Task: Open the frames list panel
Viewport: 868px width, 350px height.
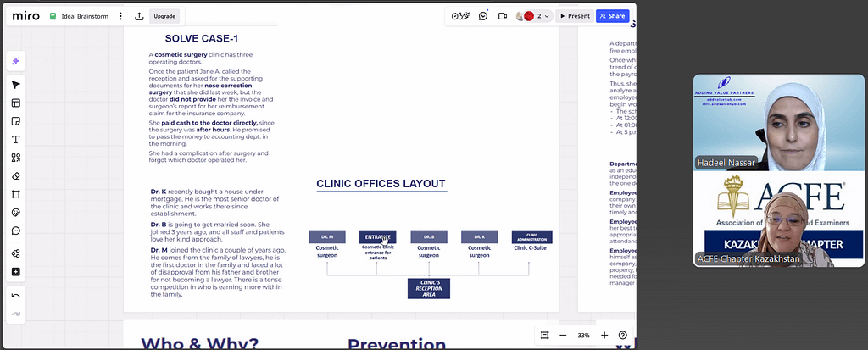Action: 545,336
